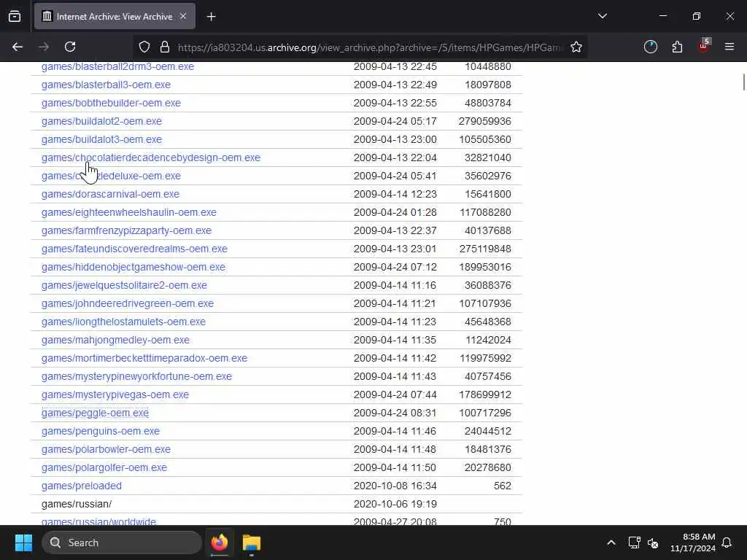This screenshot has width=747, height=560.
Task: Open games/polargolfer-oem.exe link
Action: pyautogui.click(x=104, y=467)
